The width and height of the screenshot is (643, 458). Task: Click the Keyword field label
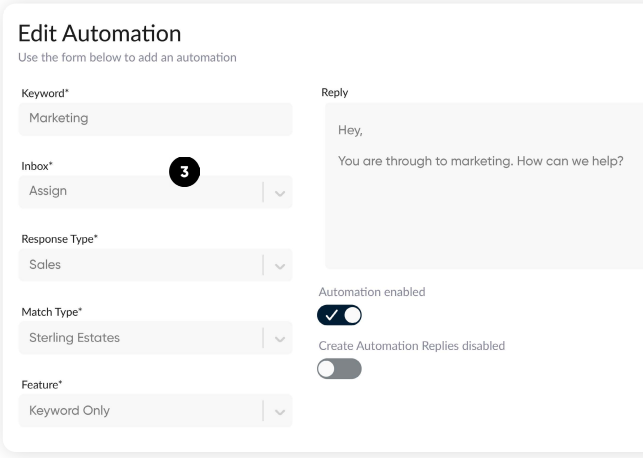[47, 93]
